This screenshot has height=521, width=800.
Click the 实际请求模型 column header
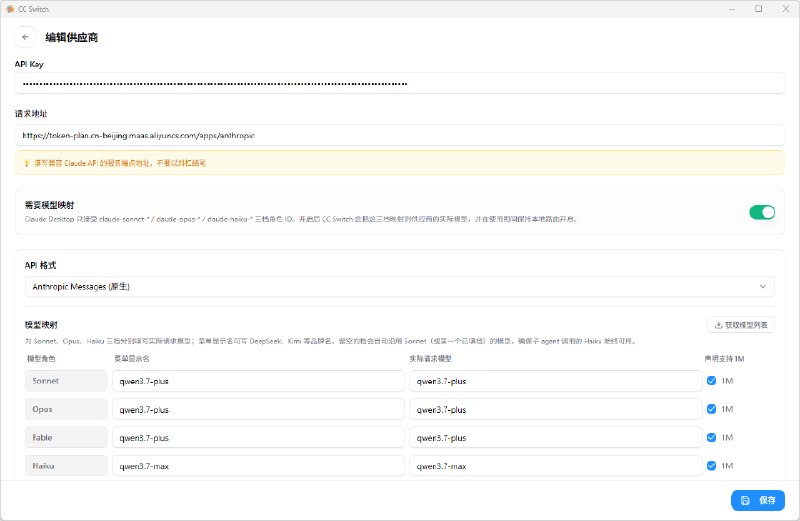431,359
